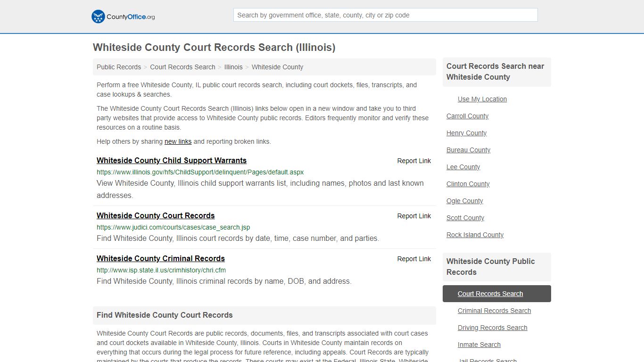
Task: Open Criminal Records Search in sidebar
Action: tap(494, 311)
